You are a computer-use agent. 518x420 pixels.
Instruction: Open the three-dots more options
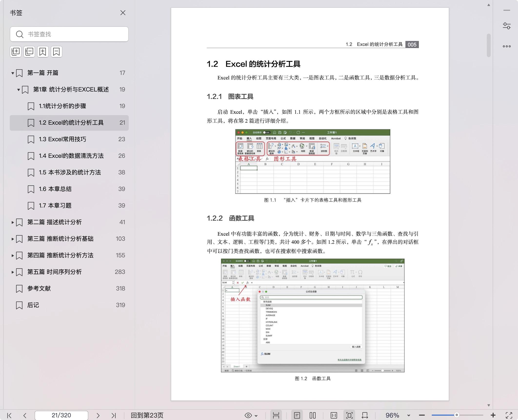(507, 46)
